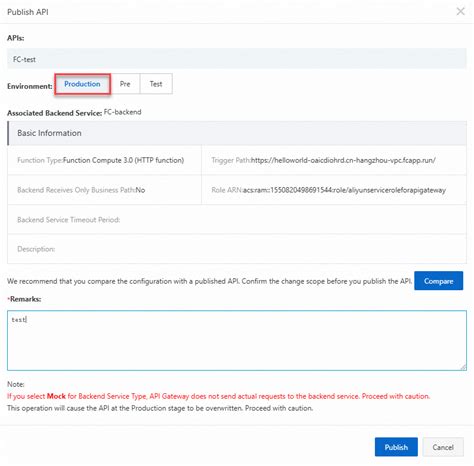Click the Backend Service Timeout Period label
Image resolution: width=474 pixels, height=466 pixels.
[69, 220]
